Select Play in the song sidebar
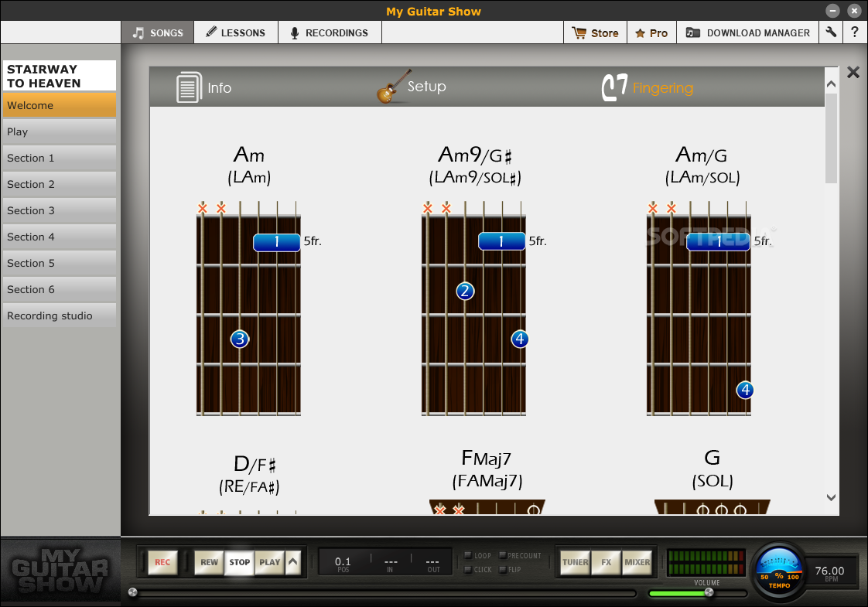Viewport: 868px width, 607px height. [x=60, y=131]
